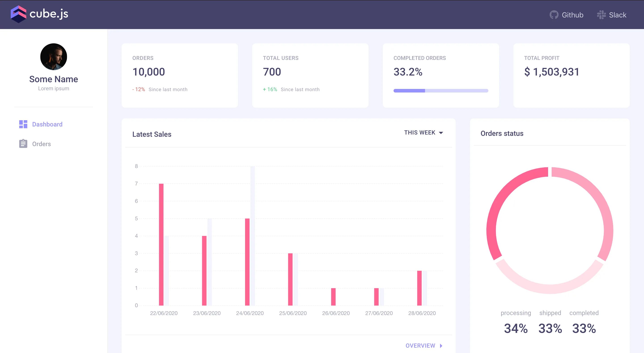The height and width of the screenshot is (353, 644).
Task: Click the OVERVIEW button
Action: click(x=420, y=345)
